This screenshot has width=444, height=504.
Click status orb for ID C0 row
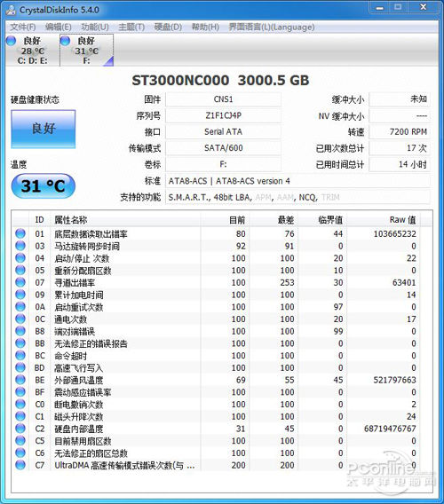(20, 404)
